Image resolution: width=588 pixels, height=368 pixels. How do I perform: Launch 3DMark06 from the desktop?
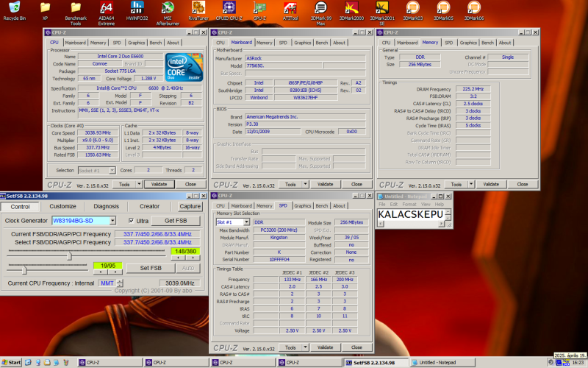(x=474, y=9)
